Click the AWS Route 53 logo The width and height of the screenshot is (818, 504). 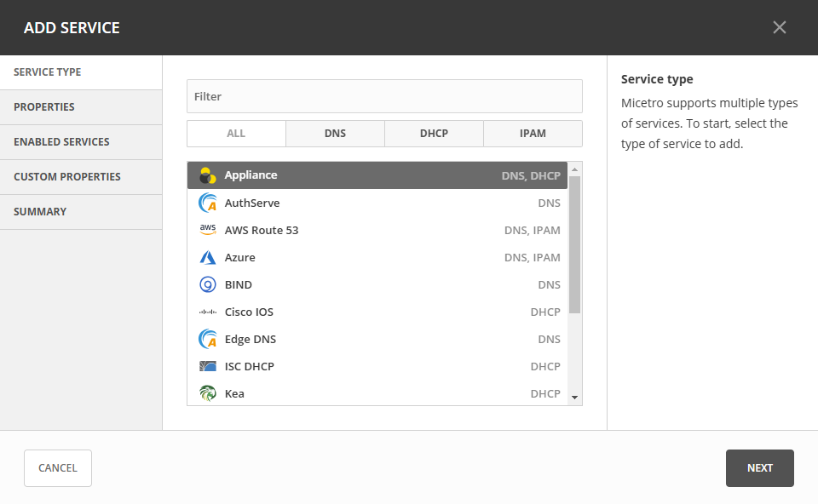[x=207, y=230]
